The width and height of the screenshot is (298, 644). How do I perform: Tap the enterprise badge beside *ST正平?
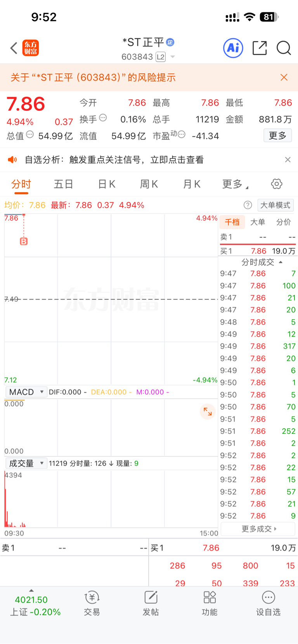(170, 42)
